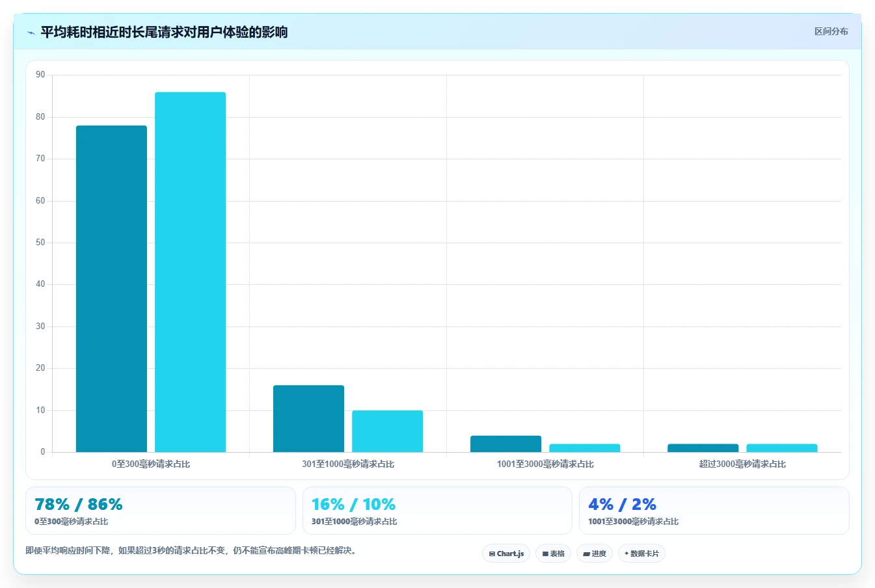Viewport: 875px width, 588px height.
Task: Click the footnote text about 高峰期卡顿
Action: click(192, 551)
